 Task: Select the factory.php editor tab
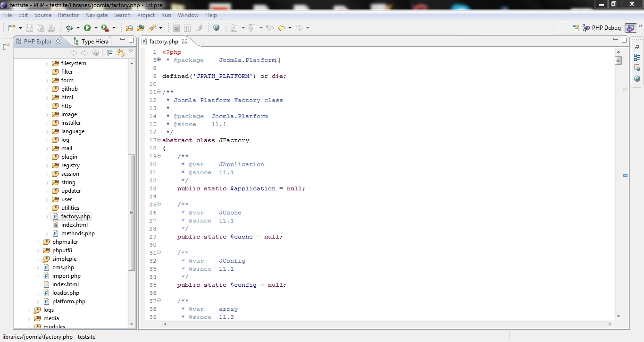[163, 42]
